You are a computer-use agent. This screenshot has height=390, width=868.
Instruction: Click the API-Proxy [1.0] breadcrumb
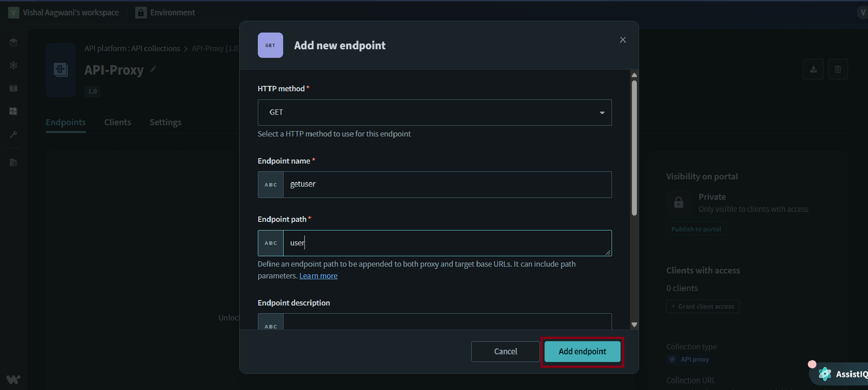(x=215, y=48)
